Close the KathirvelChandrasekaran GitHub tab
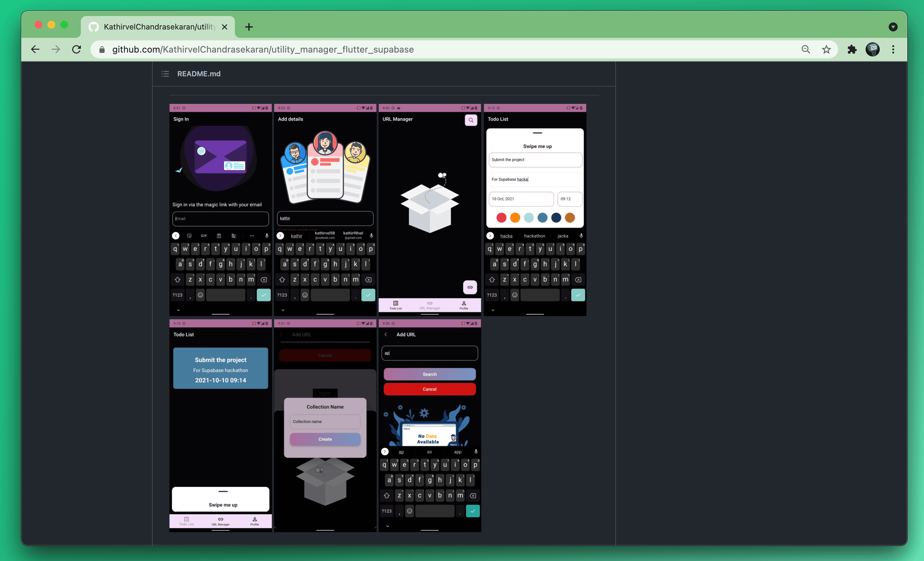924x561 pixels. tap(225, 27)
